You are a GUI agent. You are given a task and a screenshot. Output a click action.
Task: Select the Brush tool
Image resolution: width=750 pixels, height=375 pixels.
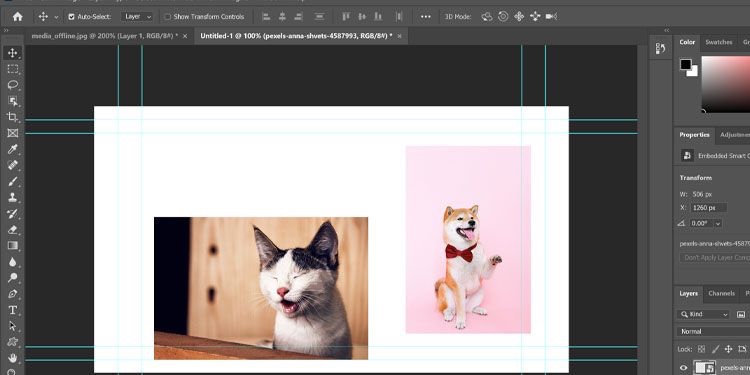click(12, 181)
